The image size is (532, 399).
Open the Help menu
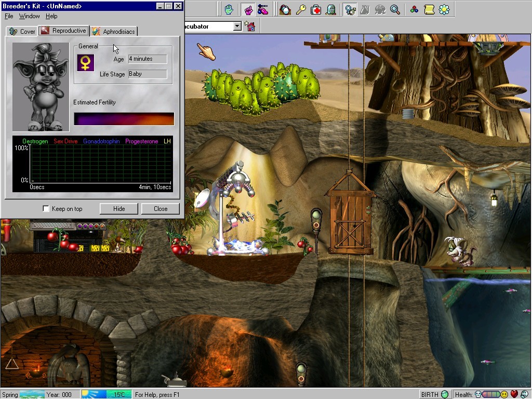(x=51, y=16)
